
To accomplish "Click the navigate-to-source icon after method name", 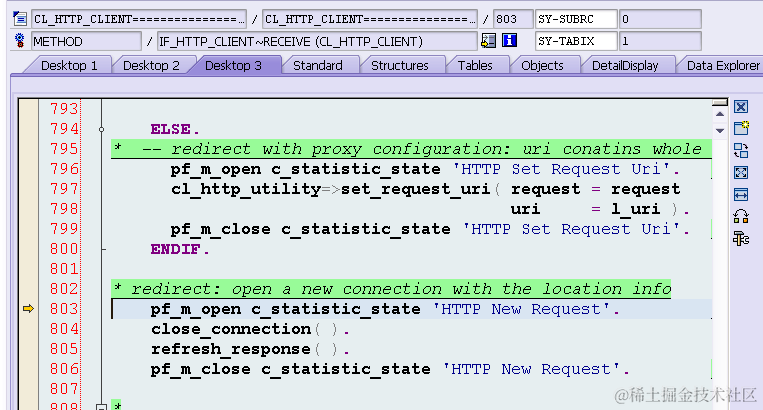I will (x=488, y=41).
